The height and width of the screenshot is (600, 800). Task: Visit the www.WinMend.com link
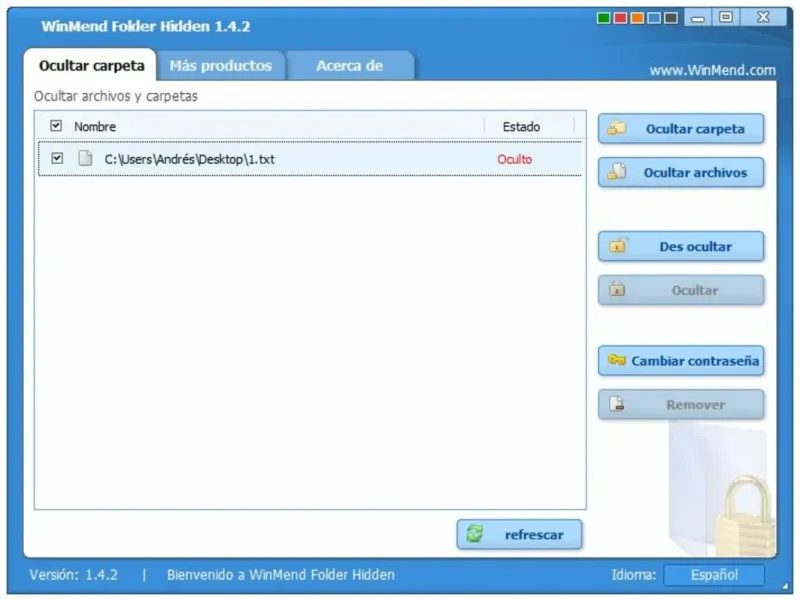pyautogui.click(x=712, y=70)
